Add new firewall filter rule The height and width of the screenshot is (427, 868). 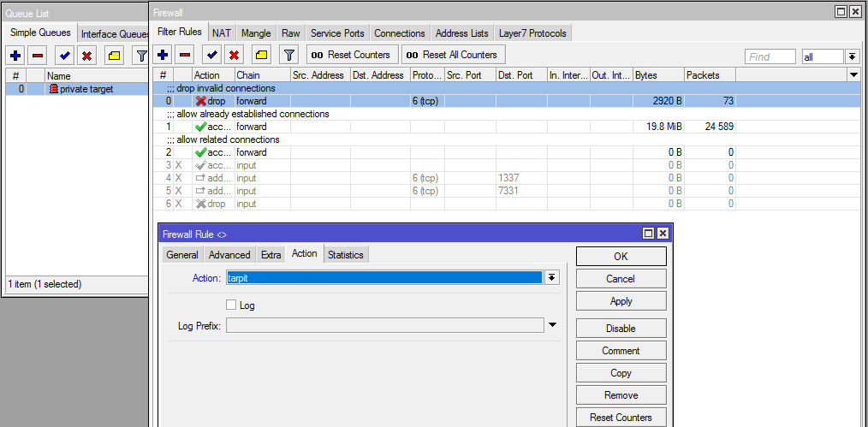click(163, 54)
